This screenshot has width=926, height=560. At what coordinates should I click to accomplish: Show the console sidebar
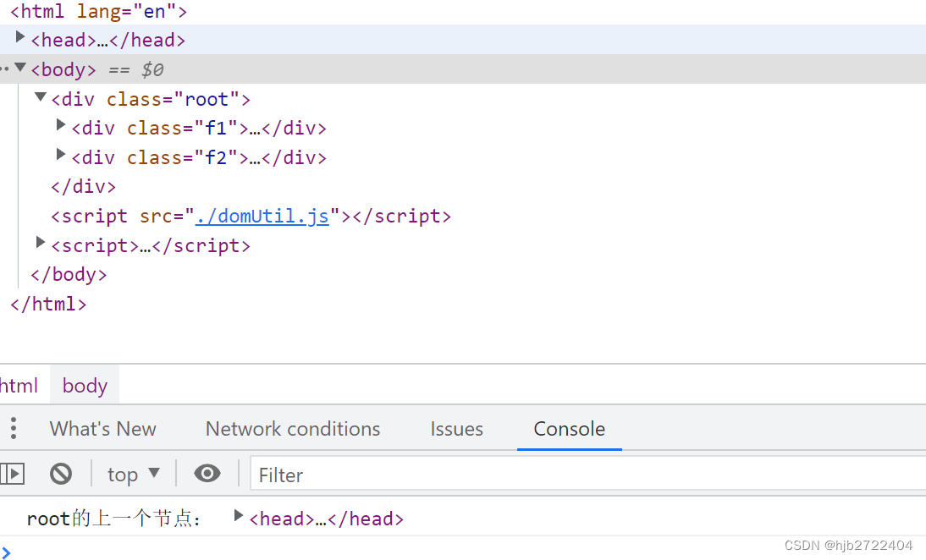[13, 474]
